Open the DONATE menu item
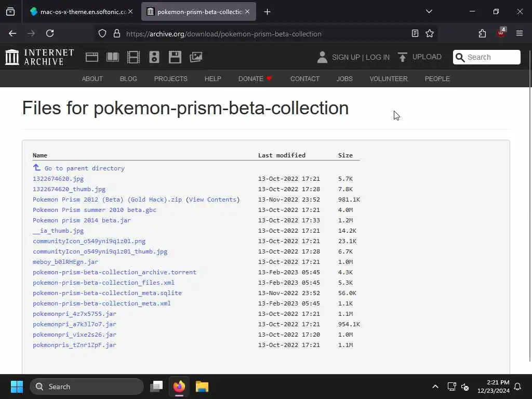 pos(255,79)
